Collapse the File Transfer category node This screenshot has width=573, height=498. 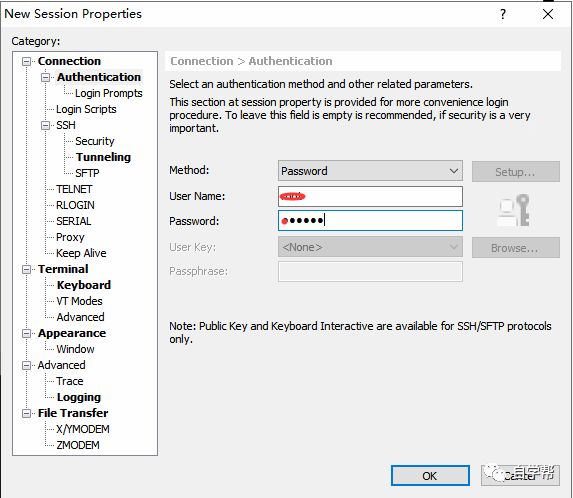(26, 414)
